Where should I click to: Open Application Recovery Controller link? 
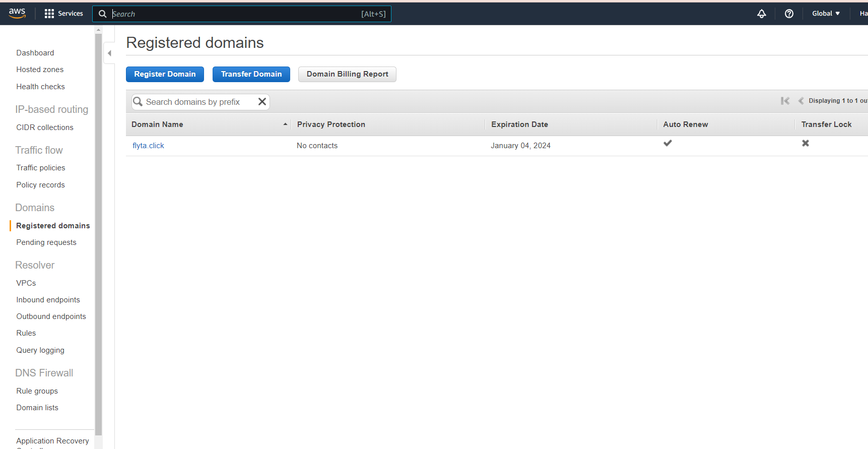52,442
